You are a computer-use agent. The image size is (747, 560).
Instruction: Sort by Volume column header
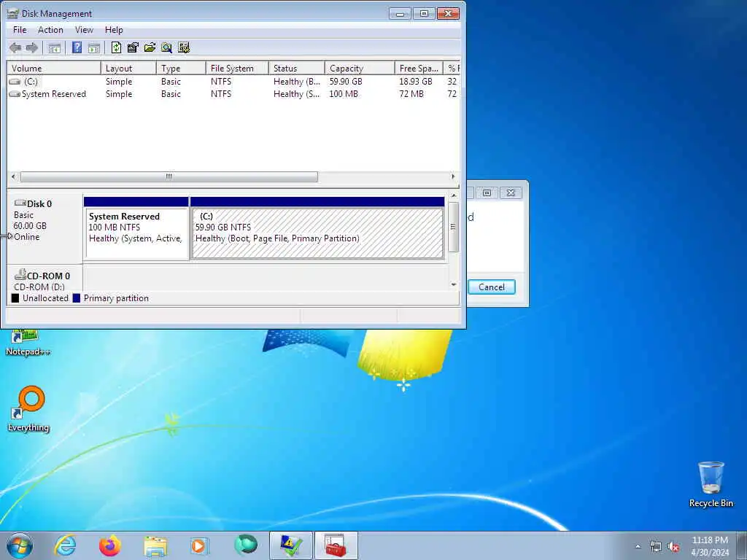[54, 68]
